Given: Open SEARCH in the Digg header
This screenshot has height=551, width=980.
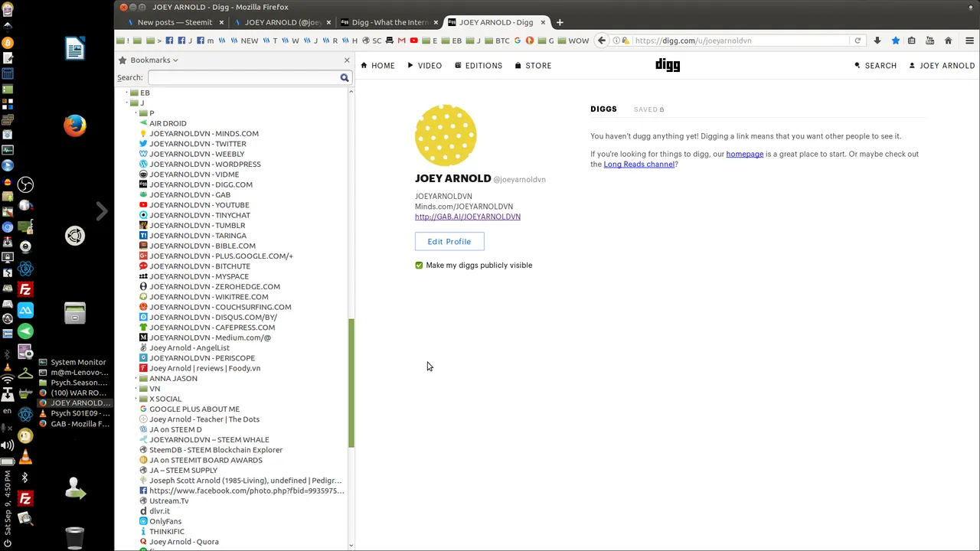Looking at the screenshot, I should [x=875, y=66].
